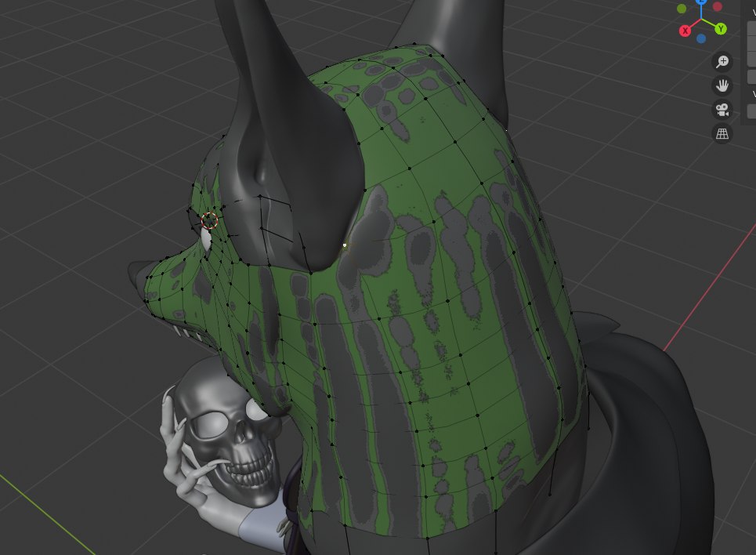Toggle the camera view icon
The height and width of the screenshot is (555, 756).
pyautogui.click(x=722, y=110)
